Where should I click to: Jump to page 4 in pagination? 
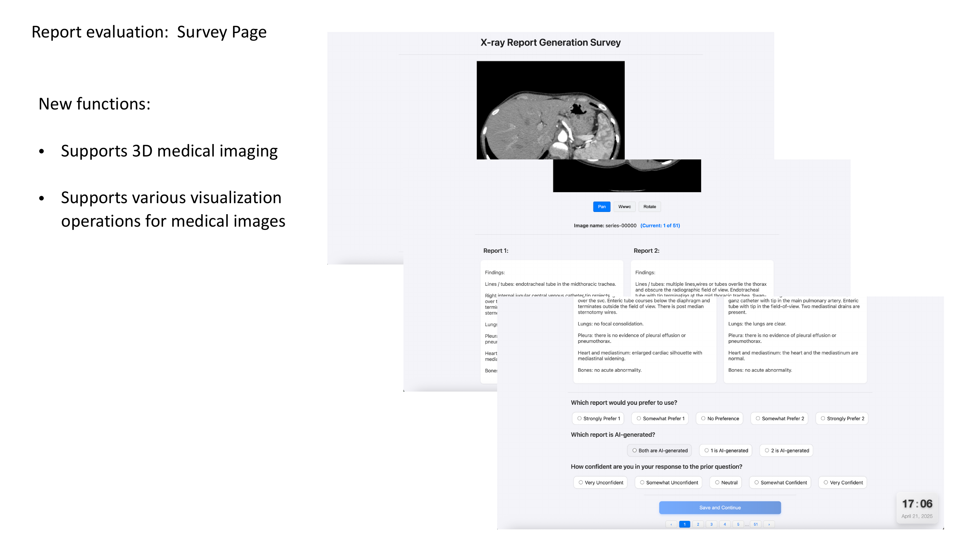[725, 524]
